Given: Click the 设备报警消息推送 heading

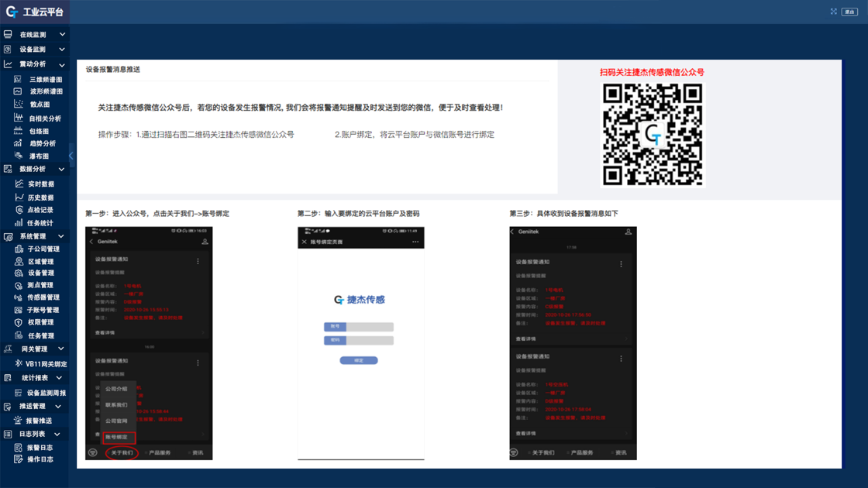Looking at the screenshot, I should [113, 69].
